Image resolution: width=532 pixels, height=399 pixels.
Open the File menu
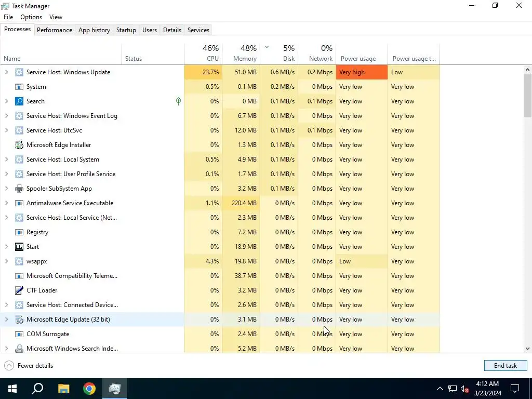[x=8, y=17]
